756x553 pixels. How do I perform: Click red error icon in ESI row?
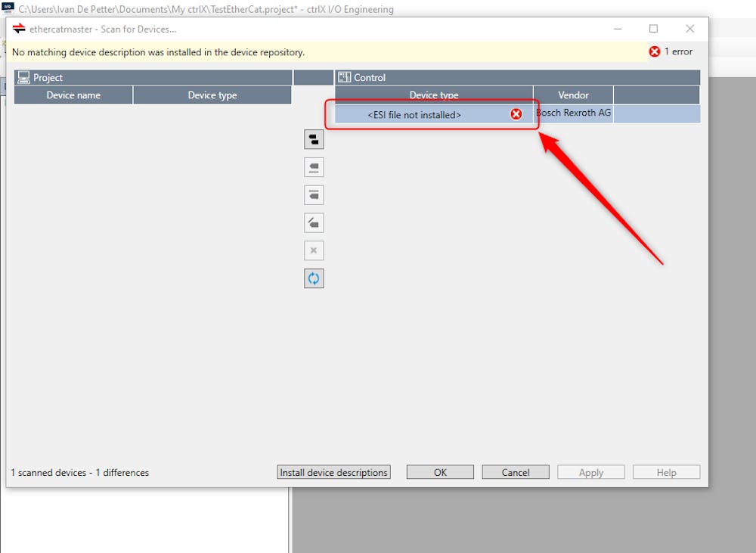(x=516, y=114)
